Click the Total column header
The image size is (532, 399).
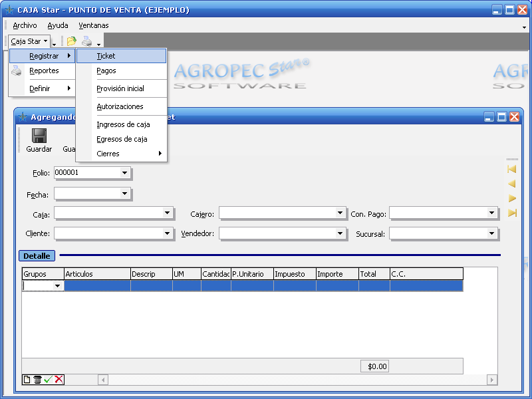pos(374,274)
